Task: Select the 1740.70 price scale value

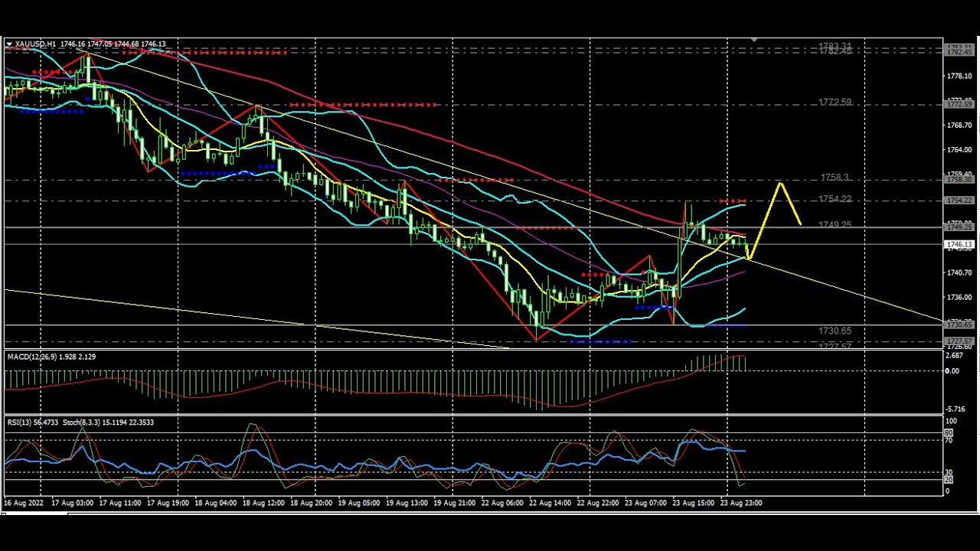Action: [959, 272]
